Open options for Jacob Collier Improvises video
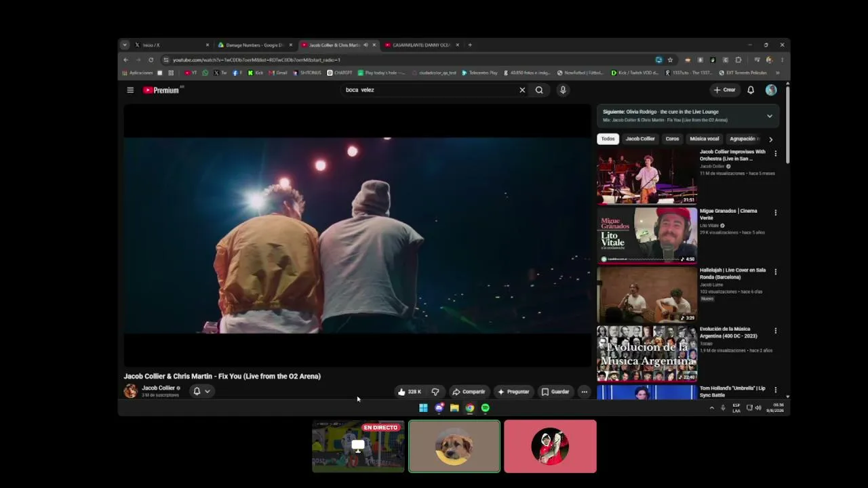 776,154
